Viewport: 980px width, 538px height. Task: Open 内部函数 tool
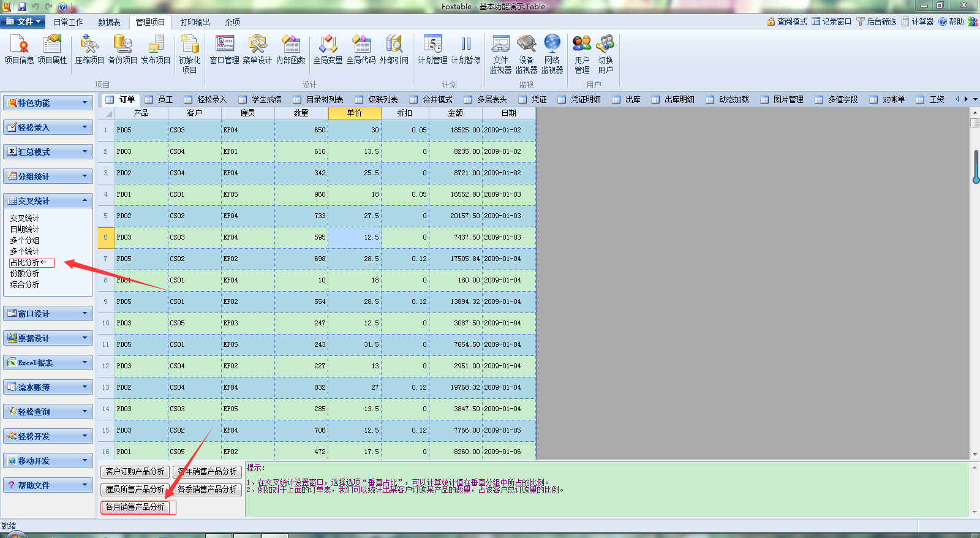[x=290, y=50]
